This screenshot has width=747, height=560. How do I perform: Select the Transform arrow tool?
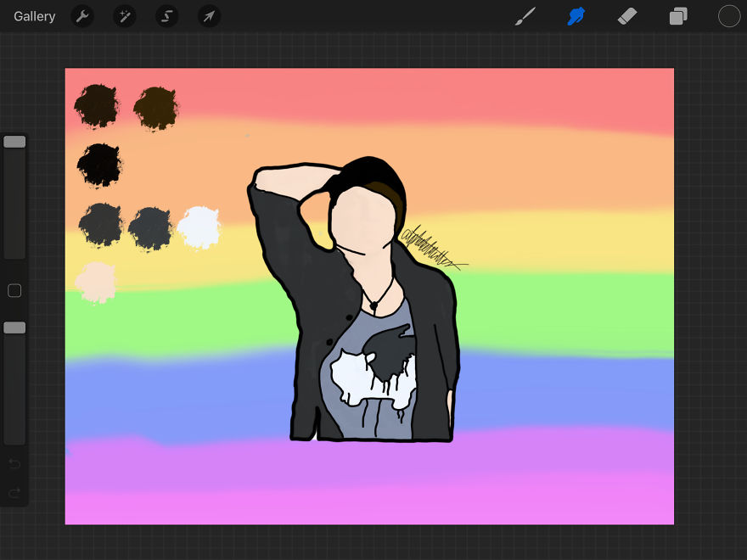pos(209,15)
